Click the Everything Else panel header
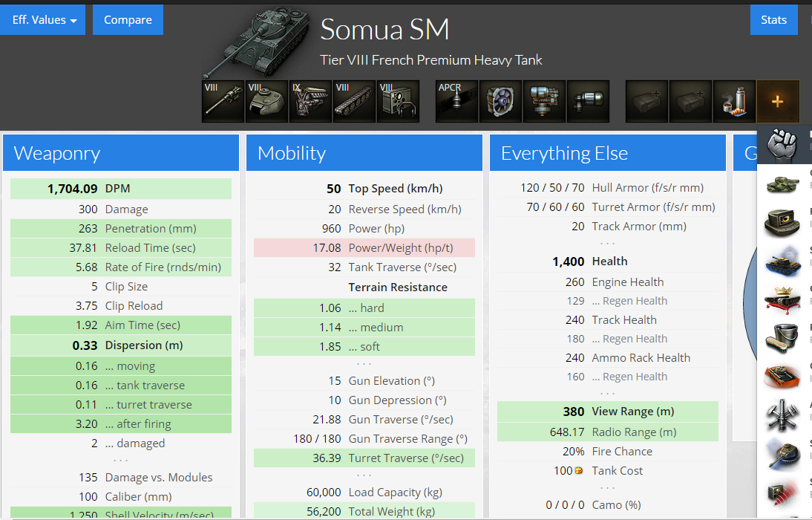The image size is (812, 520). (x=607, y=153)
